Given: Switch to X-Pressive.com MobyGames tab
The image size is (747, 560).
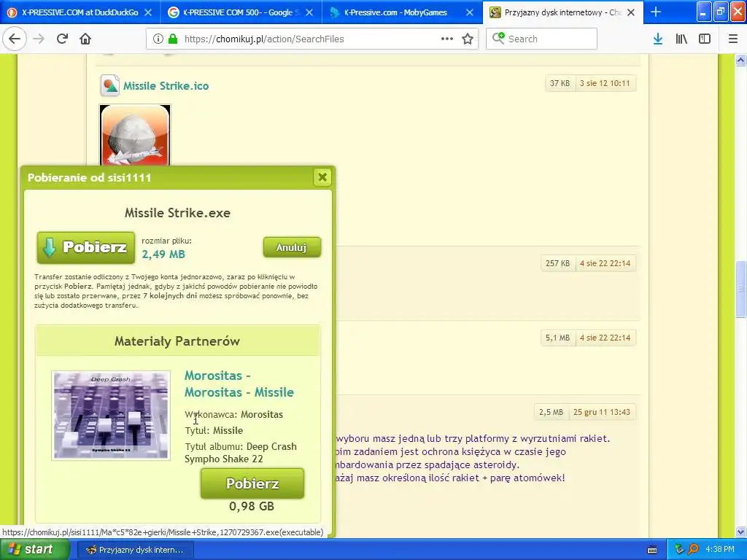Looking at the screenshot, I should tap(402, 12).
